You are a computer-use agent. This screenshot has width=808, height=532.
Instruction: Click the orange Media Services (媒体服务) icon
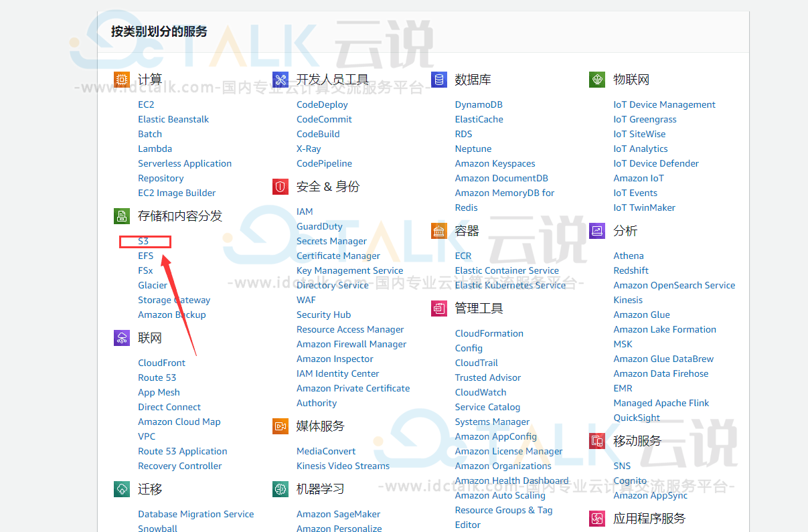click(280, 426)
